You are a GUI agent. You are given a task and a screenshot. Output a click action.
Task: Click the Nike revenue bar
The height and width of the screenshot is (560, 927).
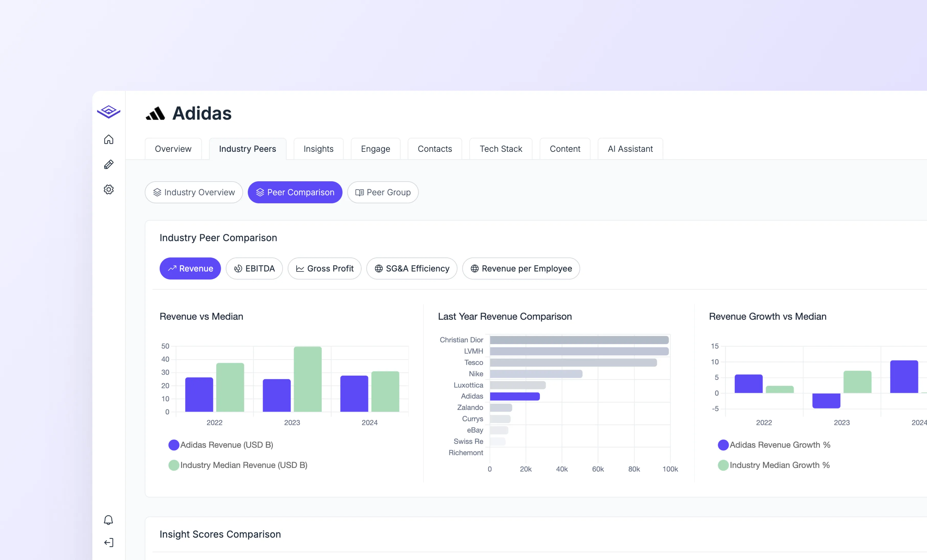click(536, 374)
